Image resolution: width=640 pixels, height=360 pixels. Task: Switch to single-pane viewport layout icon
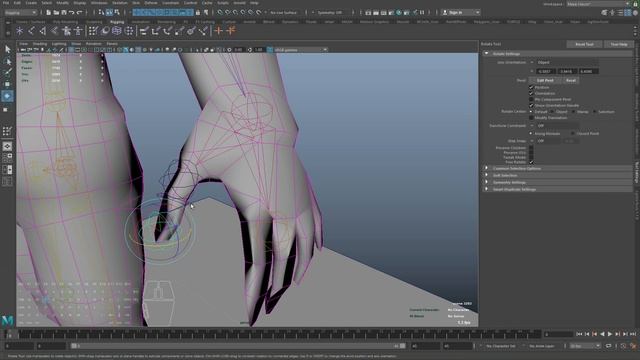pyautogui.click(x=7, y=146)
